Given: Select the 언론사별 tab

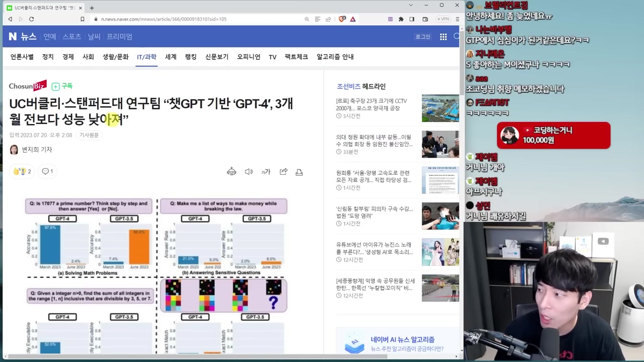Looking at the screenshot, I should 22,57.
